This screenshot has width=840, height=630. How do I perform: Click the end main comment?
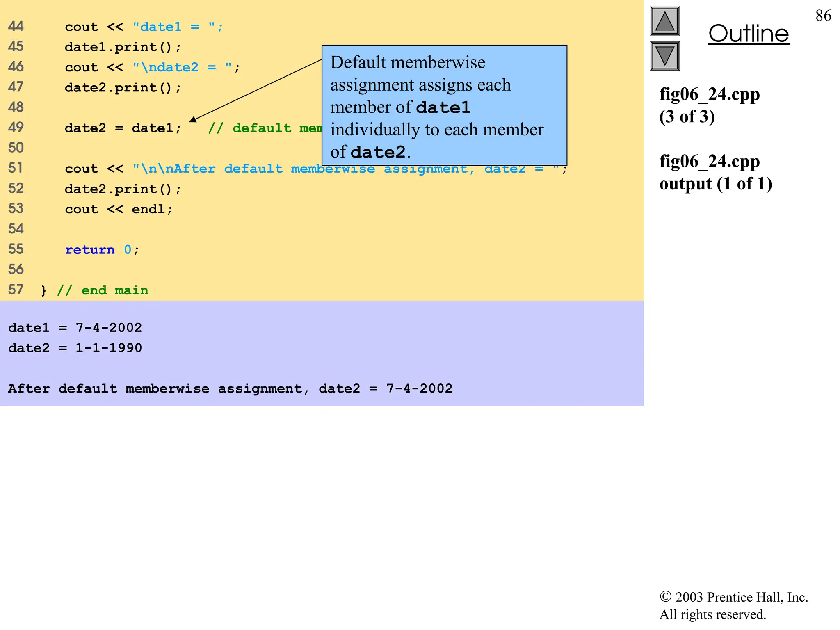(103, 290)
